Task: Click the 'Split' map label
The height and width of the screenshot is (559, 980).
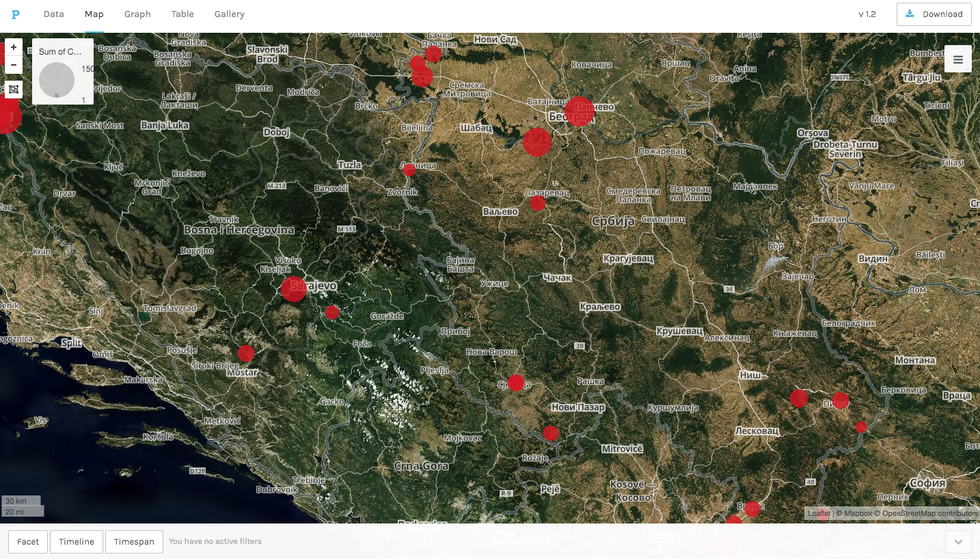Action: (72, 342)
